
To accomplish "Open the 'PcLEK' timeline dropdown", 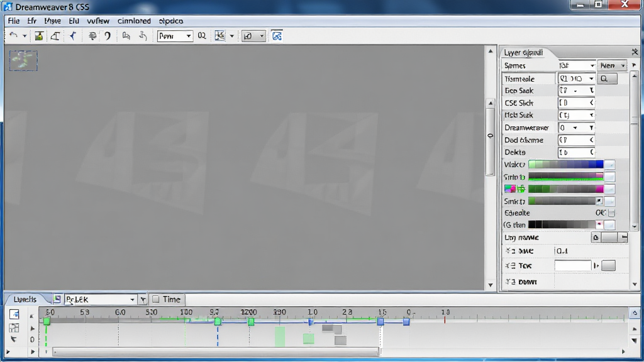I will pos(100,300).
